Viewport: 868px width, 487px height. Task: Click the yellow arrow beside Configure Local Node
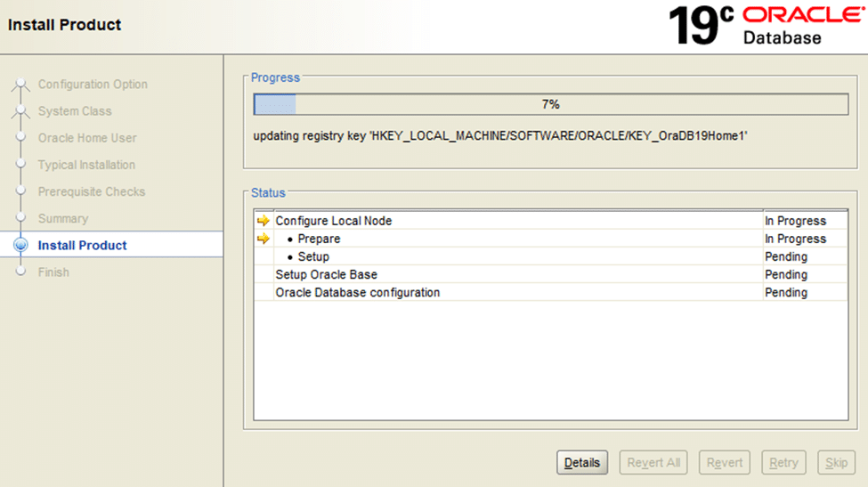click(263, 220)
